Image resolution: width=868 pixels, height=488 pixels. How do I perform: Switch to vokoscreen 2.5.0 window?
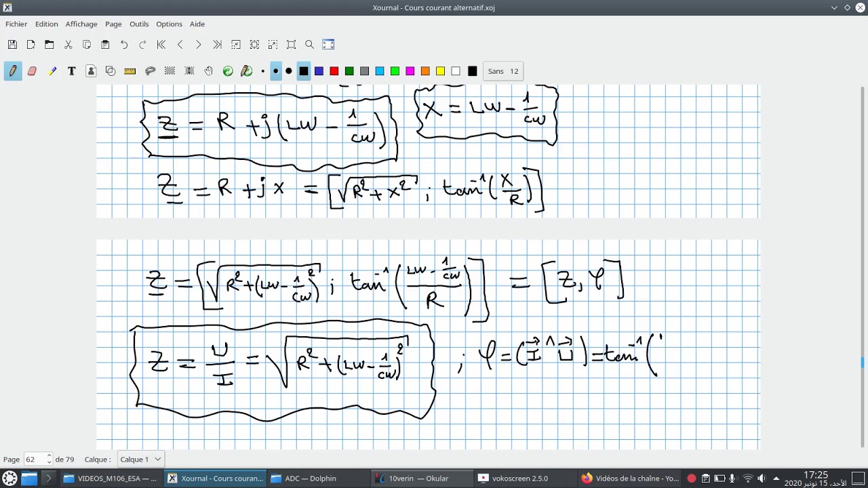click(x=526, y=479)
